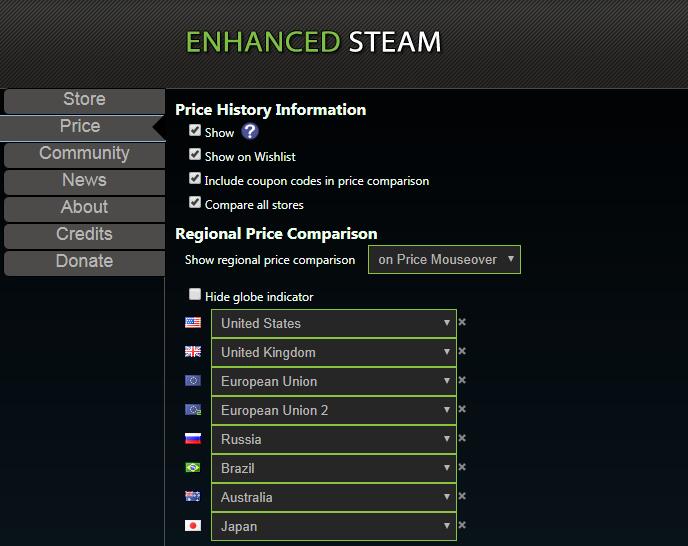Remove the Brazil region row
This screenshot has width=688, height=546.
(x=462, y=468)
